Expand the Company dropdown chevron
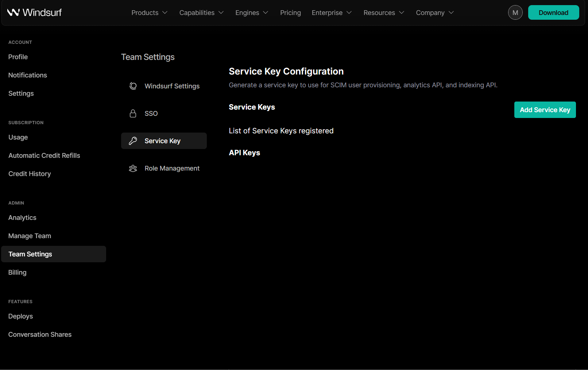The width and height of the screenshot is (588, 370). (451, 12)
